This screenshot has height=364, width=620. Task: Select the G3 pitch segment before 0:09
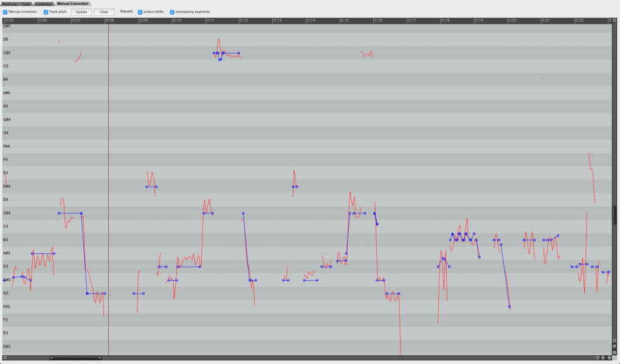pos(139,294)
